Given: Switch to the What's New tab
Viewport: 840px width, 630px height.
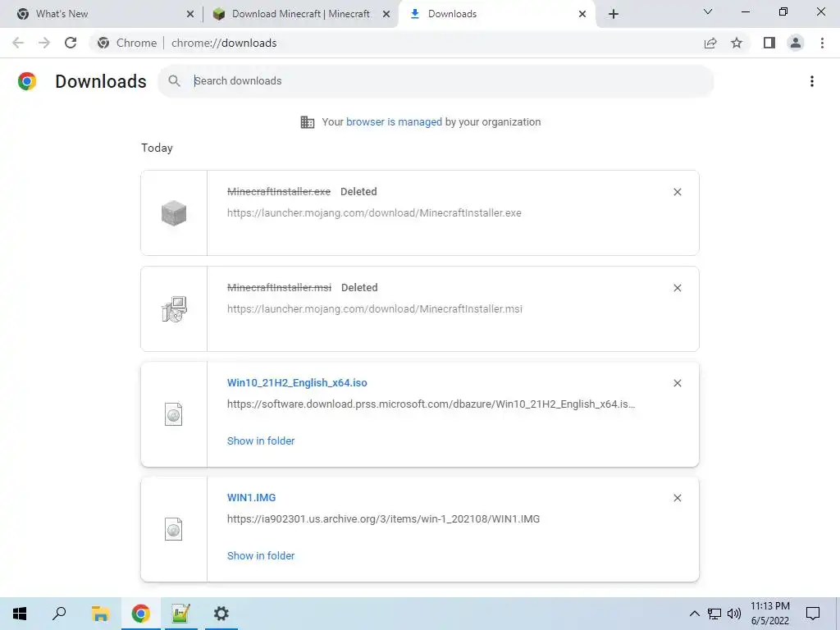Looking at the screenshot, I should point(100,14).
